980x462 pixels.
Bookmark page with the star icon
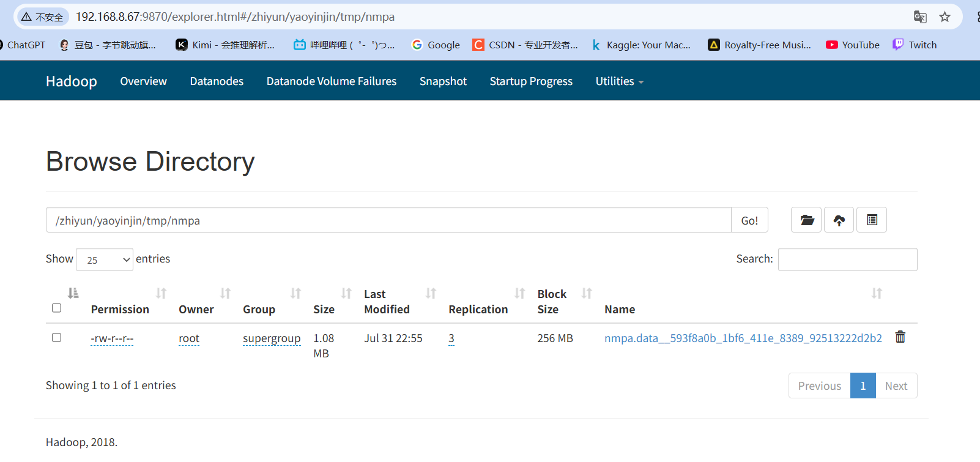tap(945, 17)
